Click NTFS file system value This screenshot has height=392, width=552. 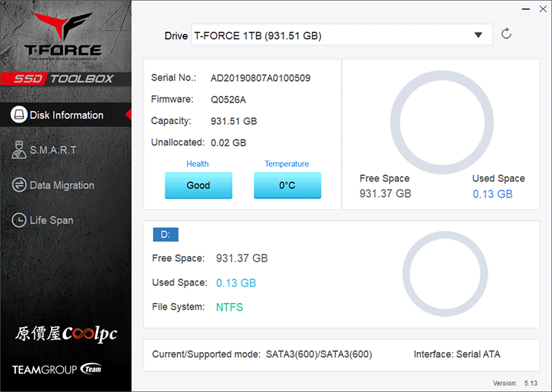pos(230,307)
